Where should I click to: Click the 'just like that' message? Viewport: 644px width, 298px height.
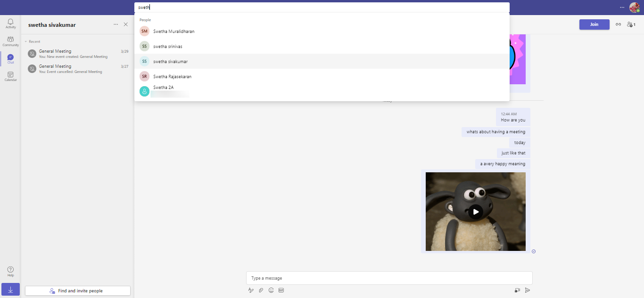coord(513,153)
